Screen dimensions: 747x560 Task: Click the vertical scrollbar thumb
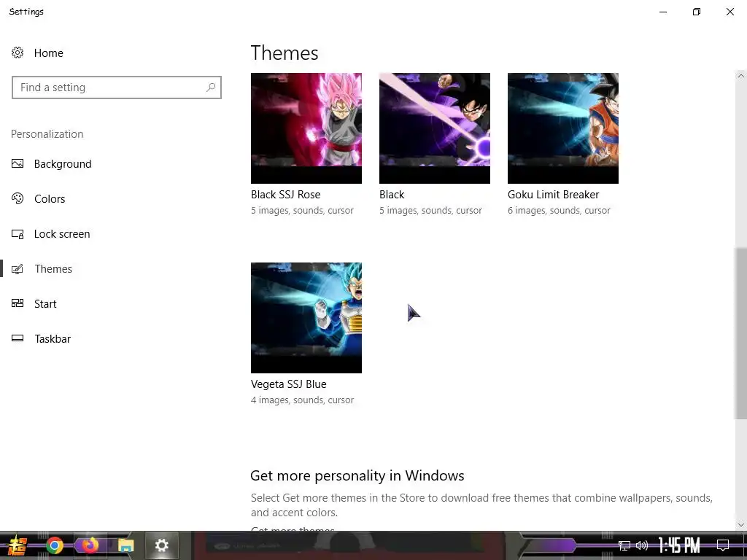pos(740,334)
